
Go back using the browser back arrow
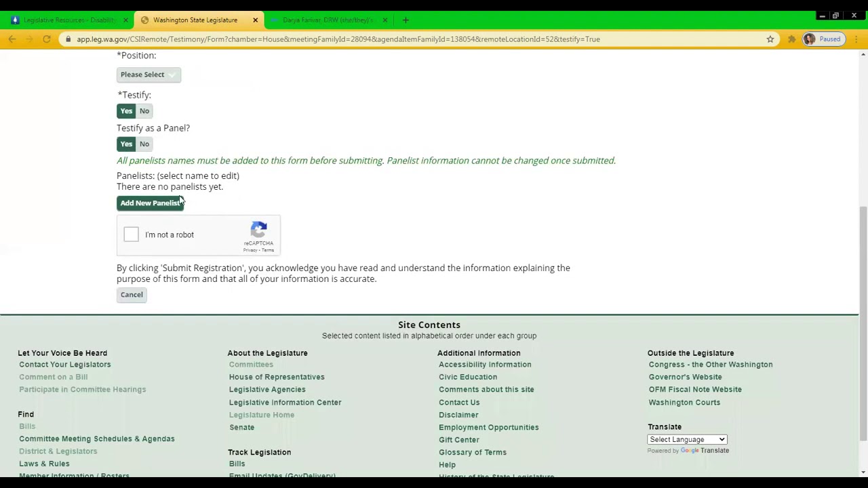(12, 39)
